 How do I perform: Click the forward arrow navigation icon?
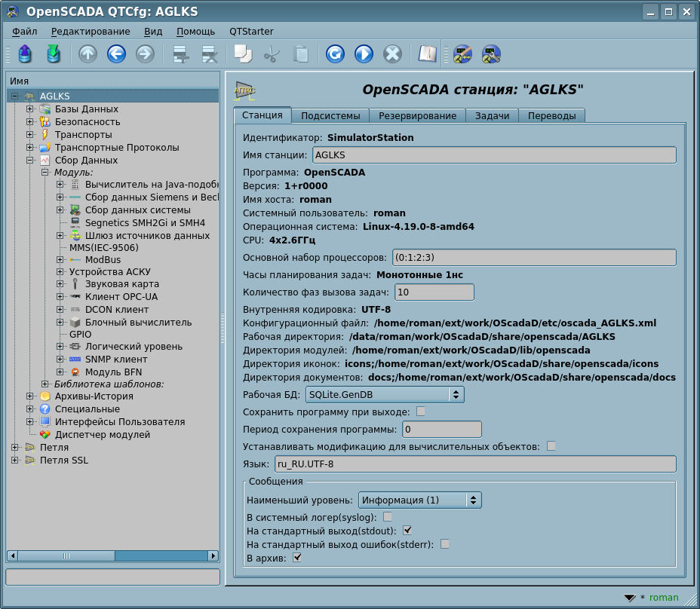coord(145,54)
